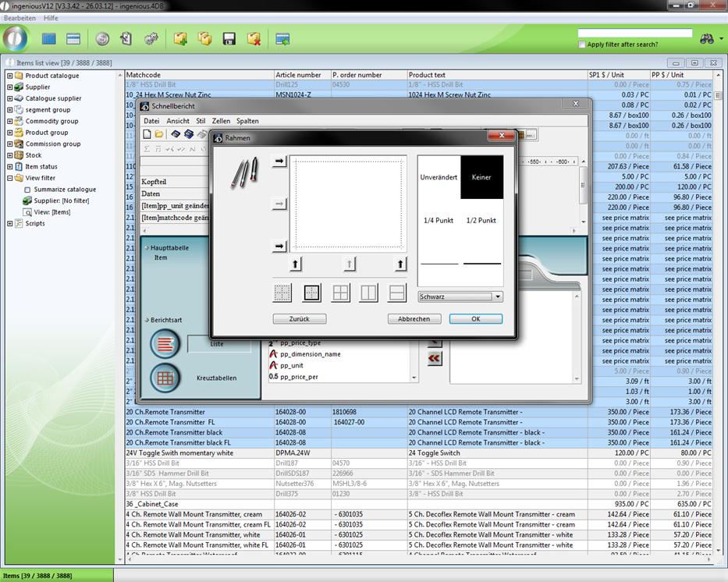Open the Bearbeiten menu
Viewport: 728px width, 582px height.
tap(20, 17)
